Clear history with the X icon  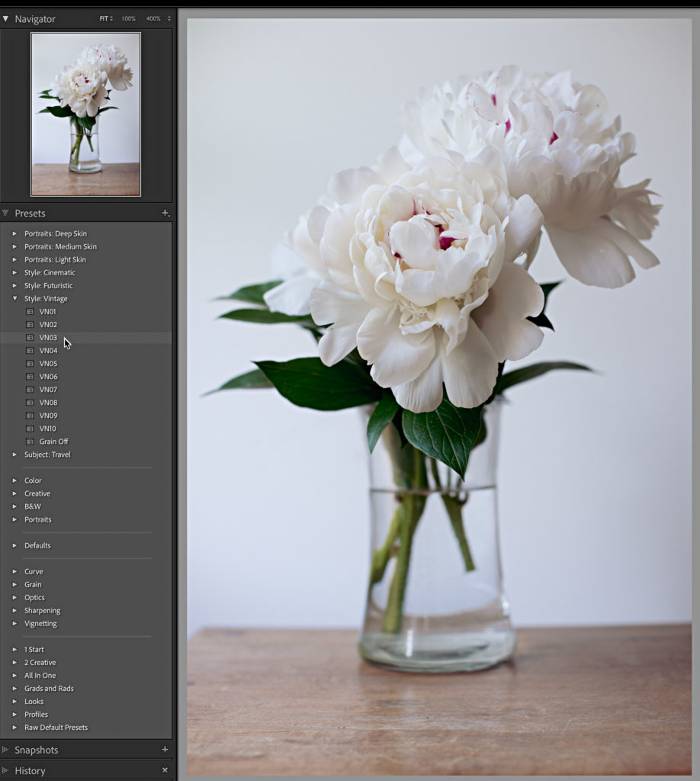coord(165,770)
